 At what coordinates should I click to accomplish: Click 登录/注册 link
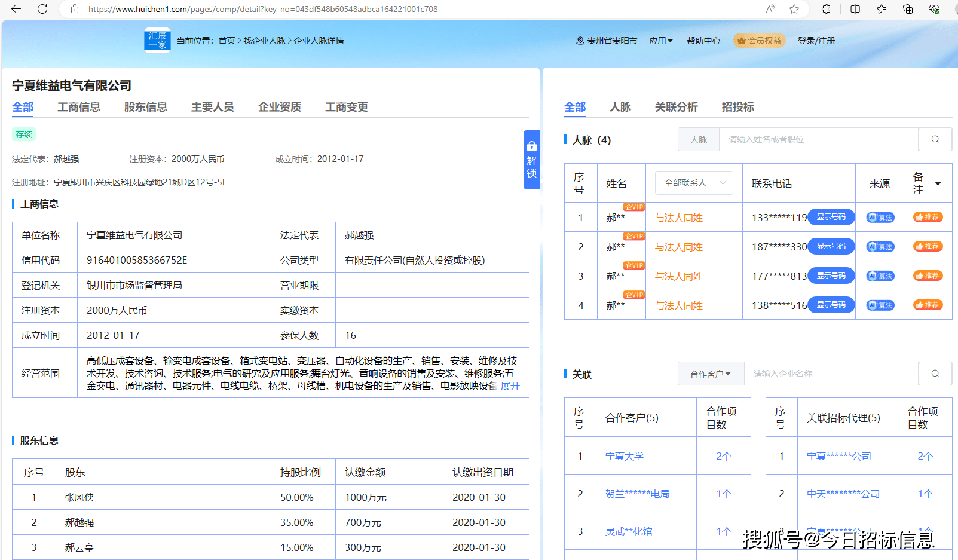[x=816, y=41]
